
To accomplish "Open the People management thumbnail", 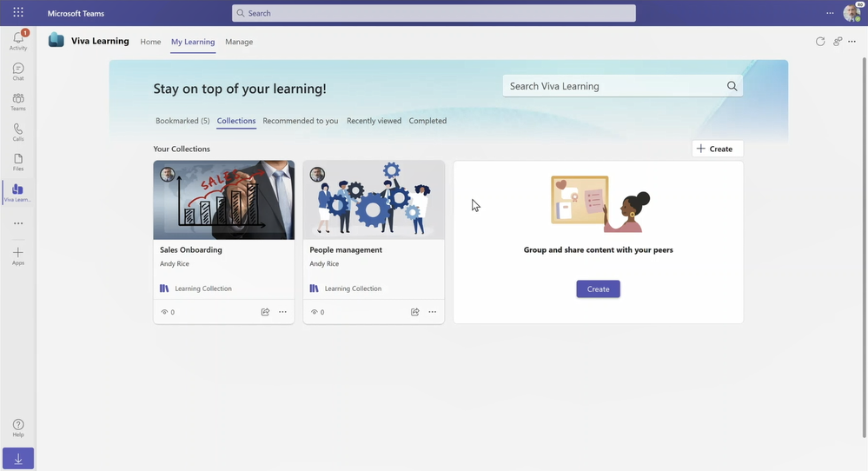I will click(374, 201).
